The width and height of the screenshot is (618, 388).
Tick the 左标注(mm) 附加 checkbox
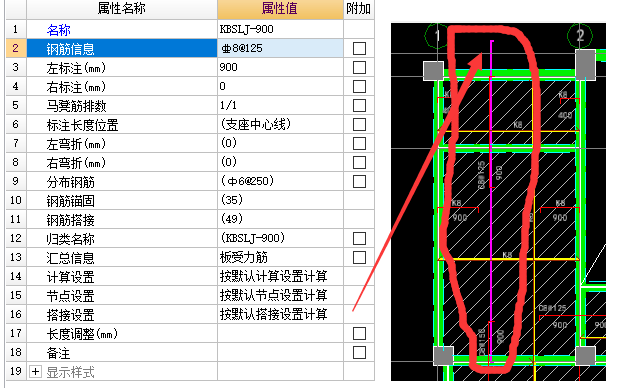point(359,67)
